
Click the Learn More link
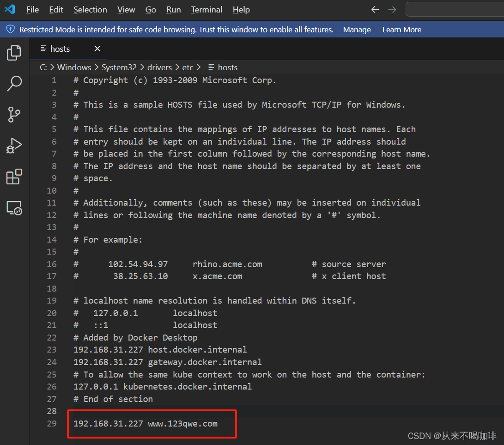[402, 30]
